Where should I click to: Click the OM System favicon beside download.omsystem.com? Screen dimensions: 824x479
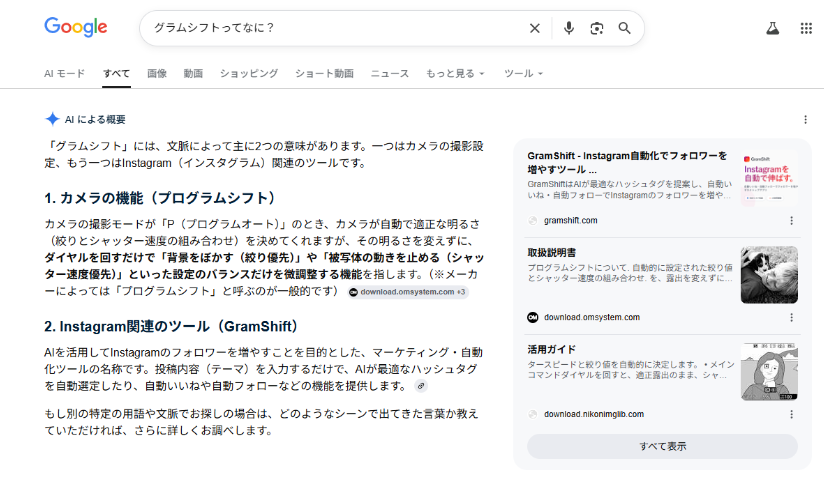point(533,318)
